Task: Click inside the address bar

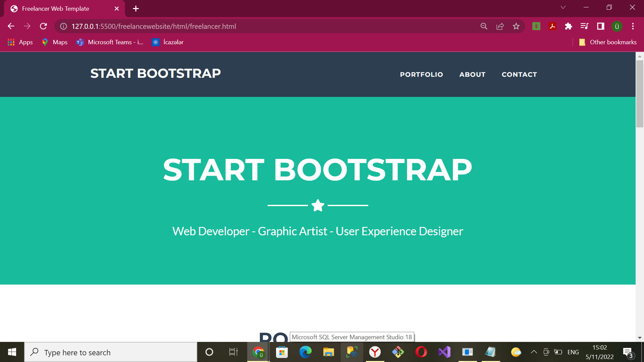Action: pyautogui.click(x=235, y=26)
